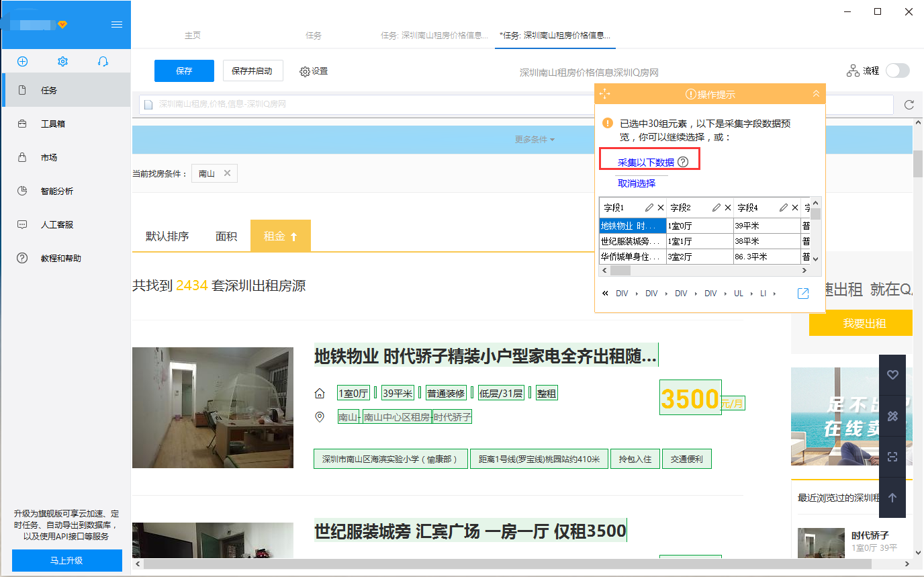This screenshot has height=577, width=924.
Task: Click the 采集以下数据 link
Action: click(646, 162)
